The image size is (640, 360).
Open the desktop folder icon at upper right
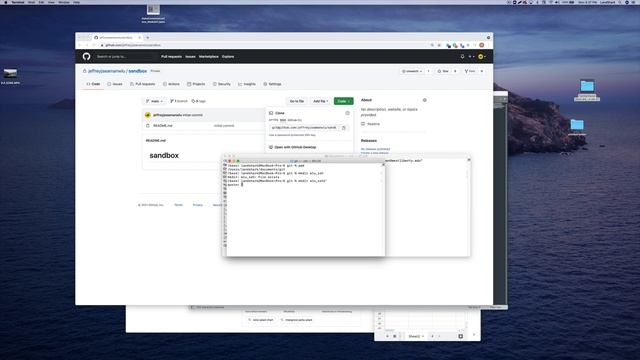click(587, 86)
